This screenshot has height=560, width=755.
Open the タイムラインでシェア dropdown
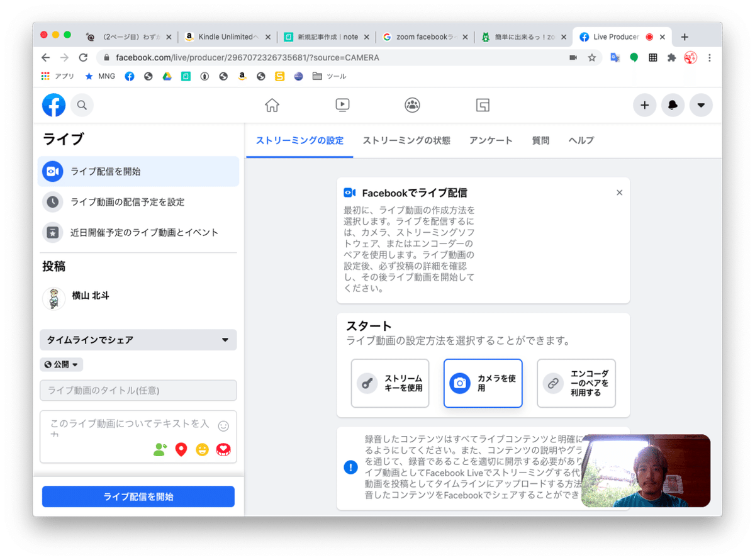[x=138, y=340]
